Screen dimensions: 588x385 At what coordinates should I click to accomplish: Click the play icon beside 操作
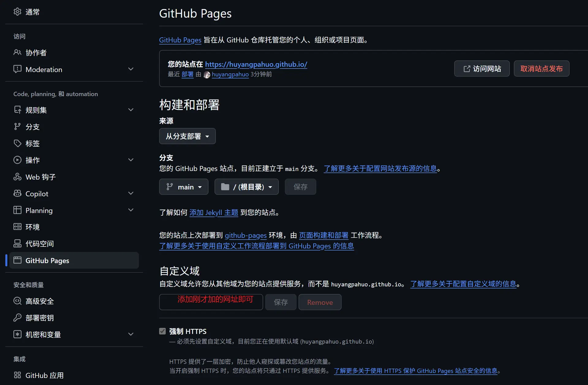(17, 160)
